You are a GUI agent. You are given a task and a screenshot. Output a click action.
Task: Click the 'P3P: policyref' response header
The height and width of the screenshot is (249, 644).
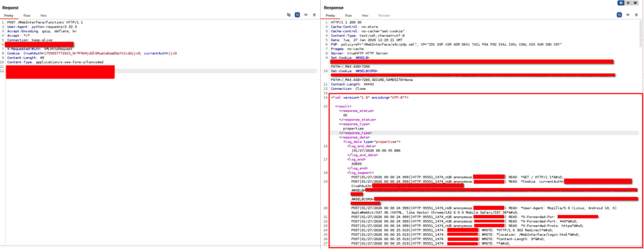[x=447, y=45]
